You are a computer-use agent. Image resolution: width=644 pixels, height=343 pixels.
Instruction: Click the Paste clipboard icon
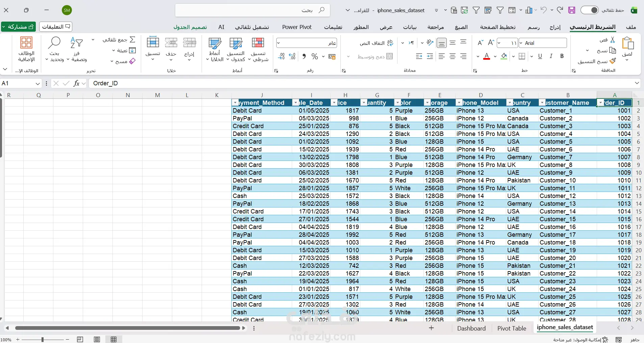tap(627, 44)
